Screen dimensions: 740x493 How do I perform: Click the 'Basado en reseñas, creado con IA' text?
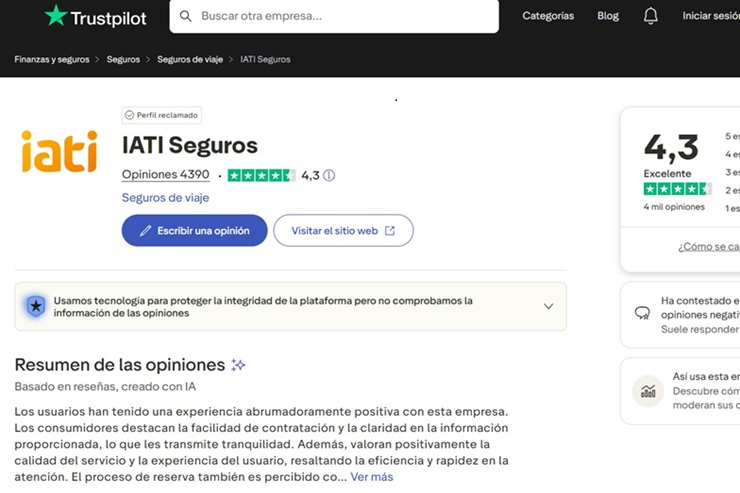point(105,387)
